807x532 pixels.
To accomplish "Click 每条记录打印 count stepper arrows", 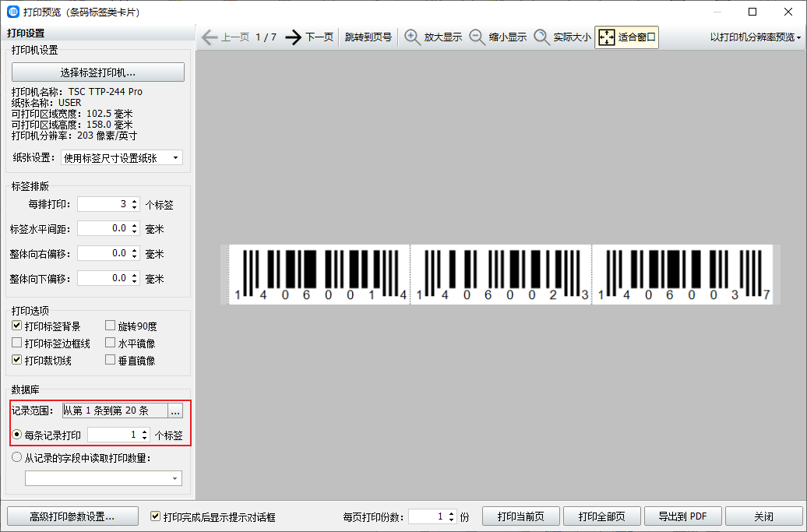I will tap(145, 435).
